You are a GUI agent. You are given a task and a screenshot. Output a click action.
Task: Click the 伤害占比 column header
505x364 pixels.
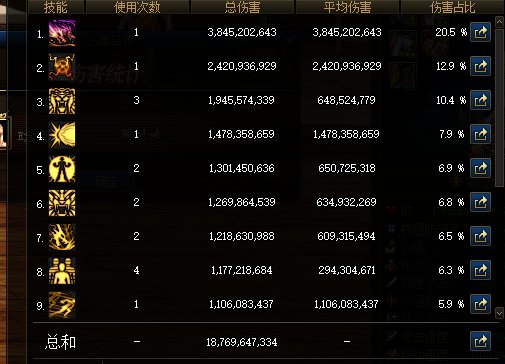452,7
